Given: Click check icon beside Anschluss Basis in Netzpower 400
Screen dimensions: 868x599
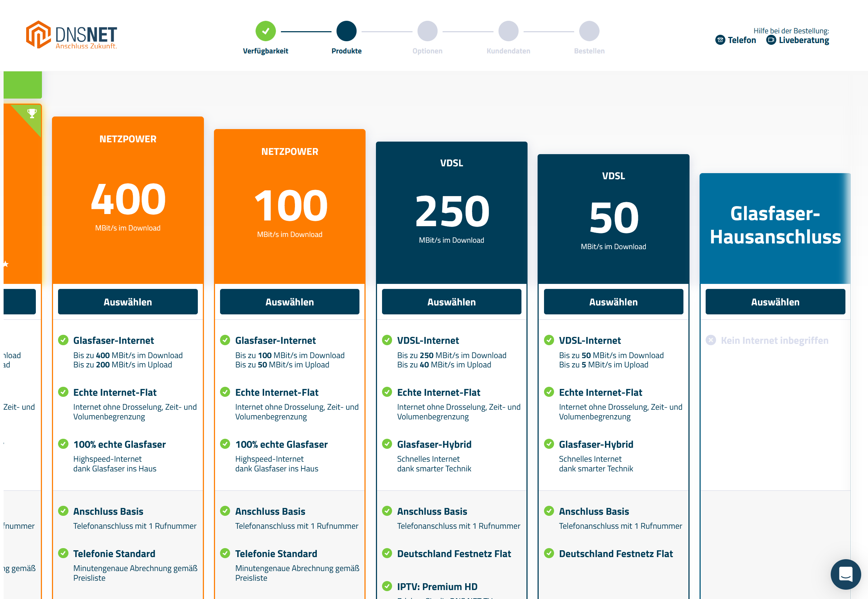Looking at the screenshot, I should coord(63,511).
